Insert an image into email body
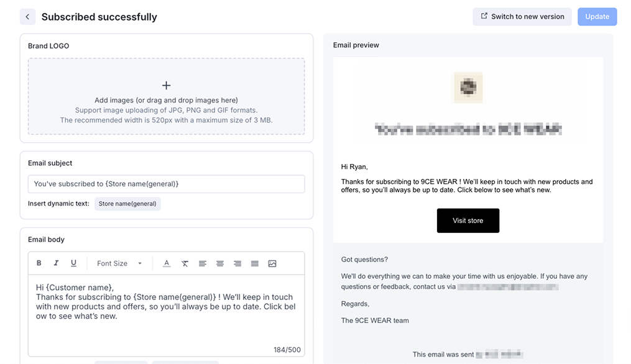 (x=272, y=263)
